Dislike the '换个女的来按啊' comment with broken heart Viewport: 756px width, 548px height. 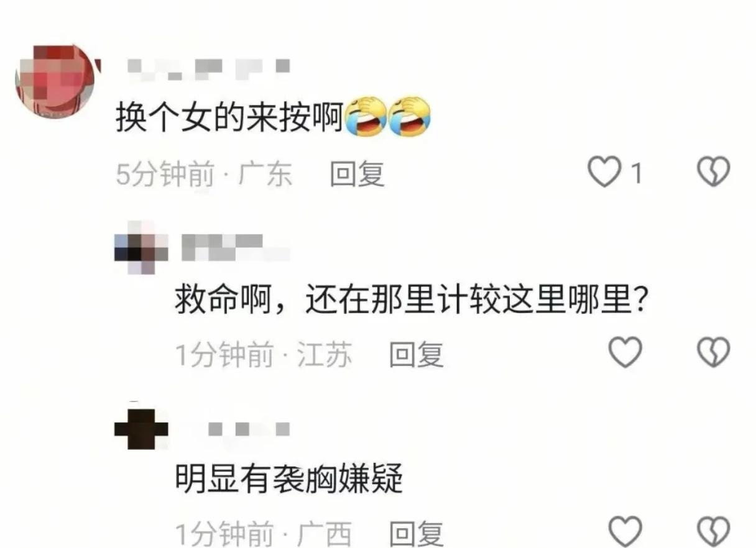click(713, 172)
